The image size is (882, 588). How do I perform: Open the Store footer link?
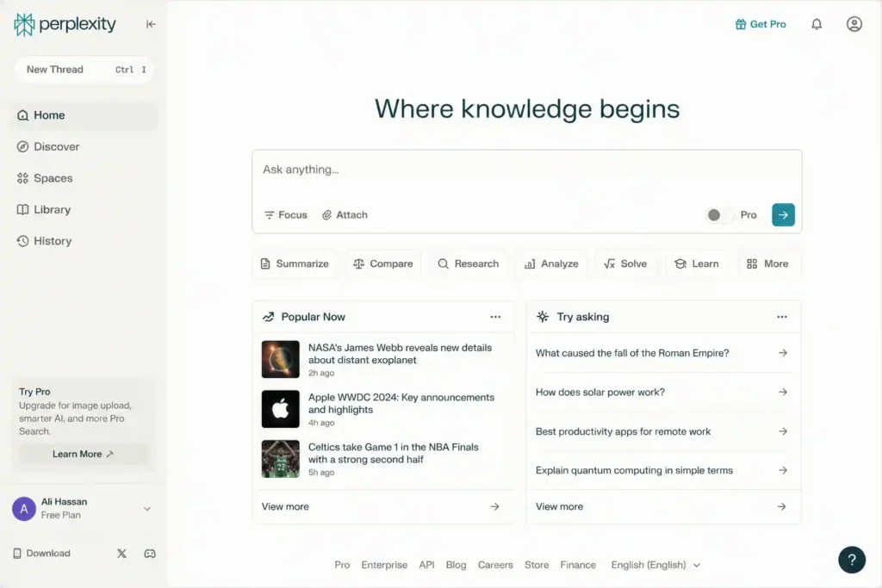537,565
